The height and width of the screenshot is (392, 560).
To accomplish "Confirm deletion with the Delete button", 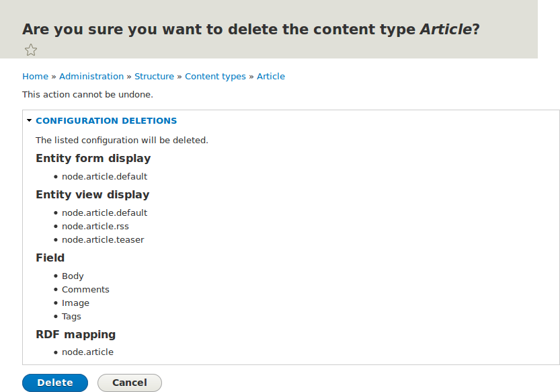I will pyautogui.click(x=54, y=382).
